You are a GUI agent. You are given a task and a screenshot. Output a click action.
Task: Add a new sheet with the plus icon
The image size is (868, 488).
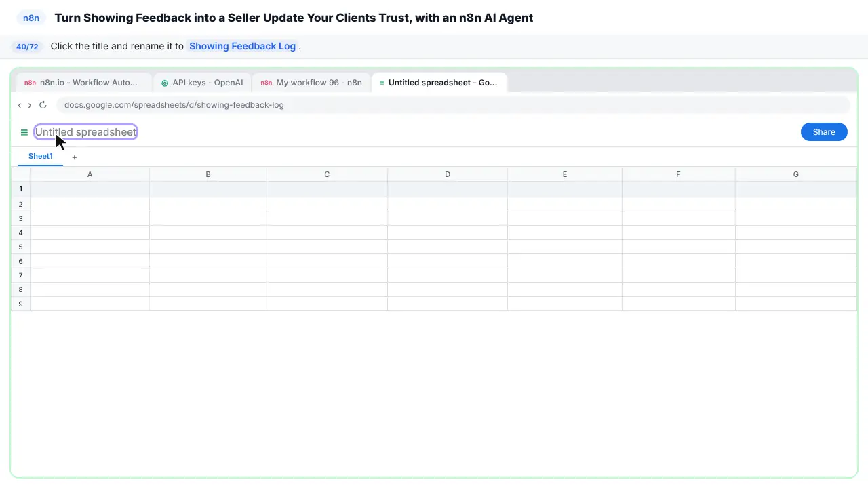pos(75,157)
